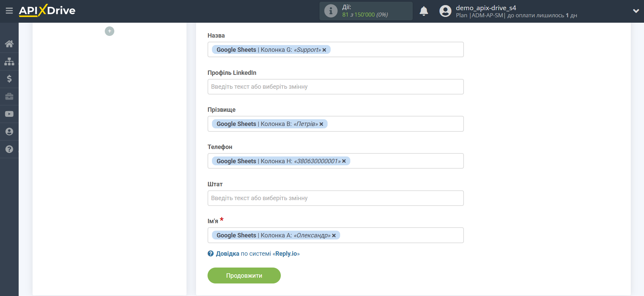This screenshot has height=296, width=644.
Task: Remove the 380630000001 variable tag
Action: pos(344,161)
